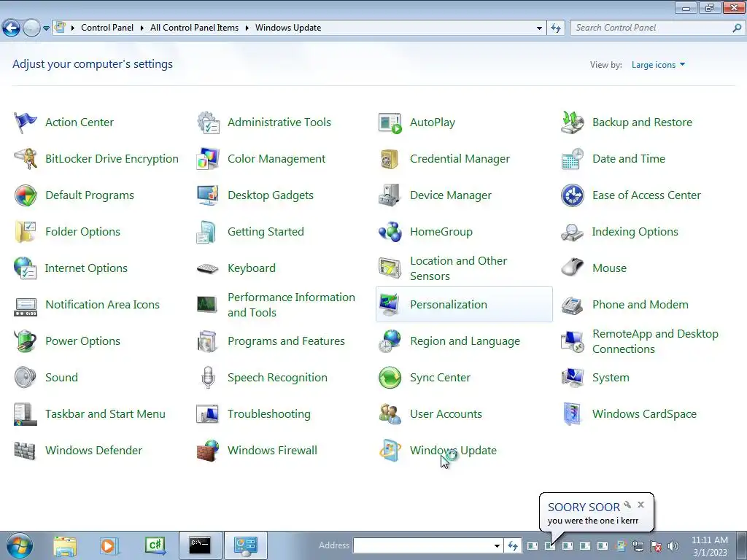The width and height of the screenshot is (747, 560).
Task: Open the Folder Options icon
Action: coord(26,232)
